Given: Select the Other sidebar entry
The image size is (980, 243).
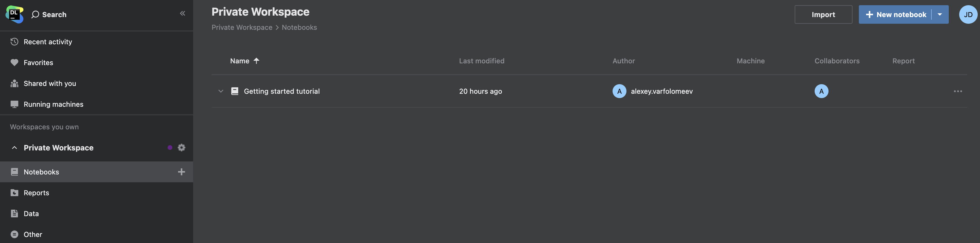Looking at the screenshot, I should click(x=32, y=234).
